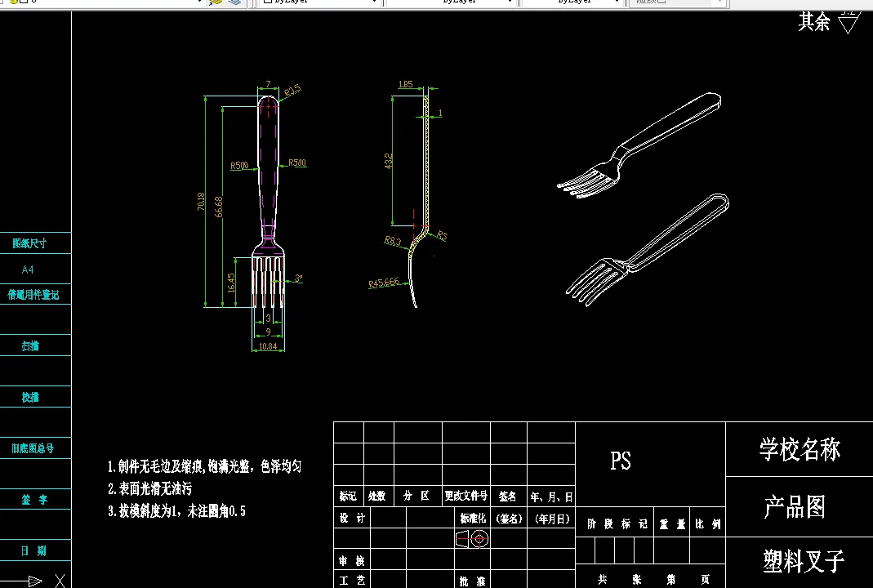The image size is (873, 588).
Task: Click the R45.666 radius dimension
Action: click(384, 283)
